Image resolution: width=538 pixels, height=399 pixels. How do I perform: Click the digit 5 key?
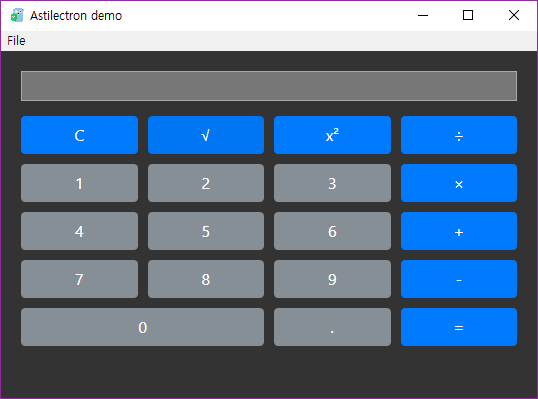click(206, 231)
